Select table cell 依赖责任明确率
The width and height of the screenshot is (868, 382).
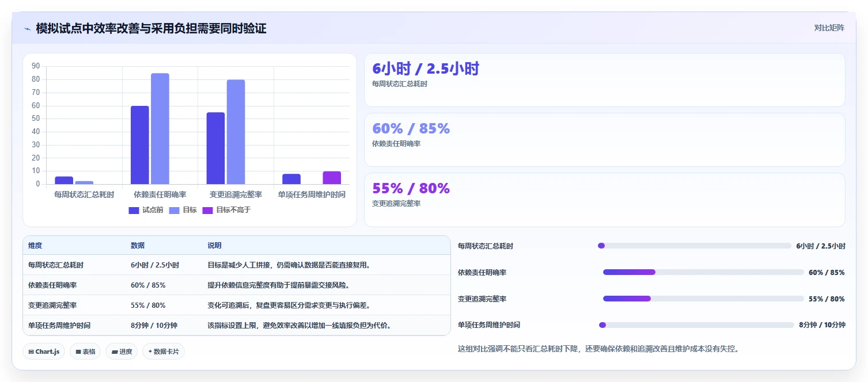52,285
